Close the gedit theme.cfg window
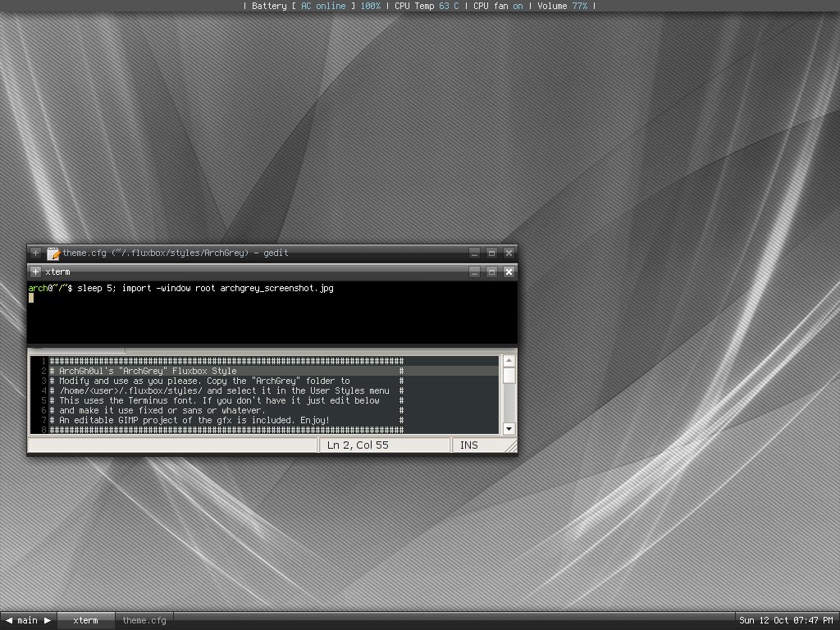This screenshot has width=840, height=630. click(x=509, y=253)
